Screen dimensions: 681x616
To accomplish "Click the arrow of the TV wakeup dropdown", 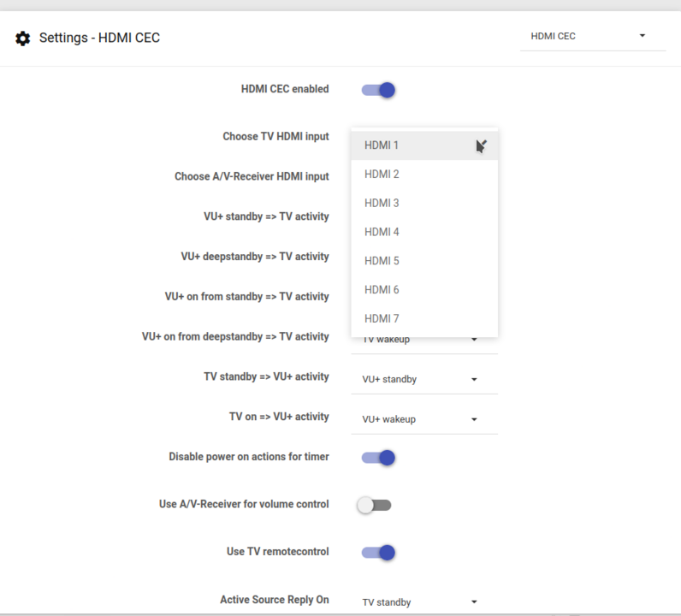I will (x=474, y=340).
